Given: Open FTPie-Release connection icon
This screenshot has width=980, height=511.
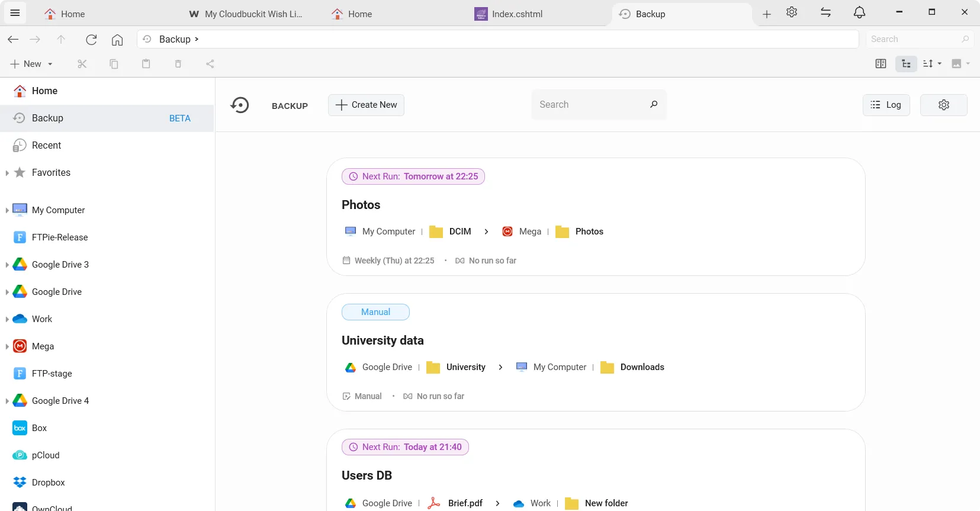Looking at the screenshot, I should pyautogui.click(x=20, y=237).
